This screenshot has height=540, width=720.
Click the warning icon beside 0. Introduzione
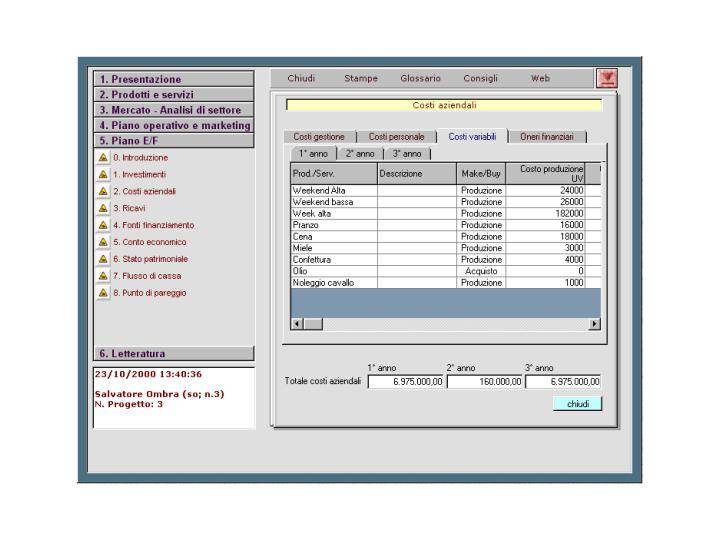[103, 158]
